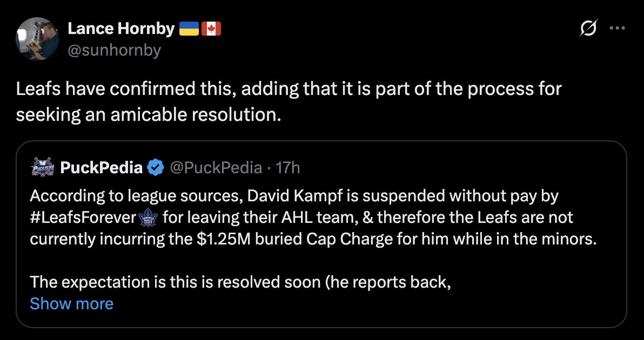Click the @sunhornby handle

pyautogui.click(x=115, y=50)
